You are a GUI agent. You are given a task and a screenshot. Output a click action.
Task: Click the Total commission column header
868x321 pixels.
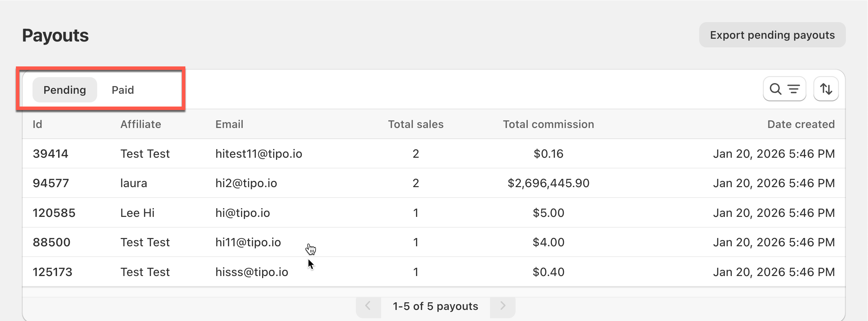548,124
